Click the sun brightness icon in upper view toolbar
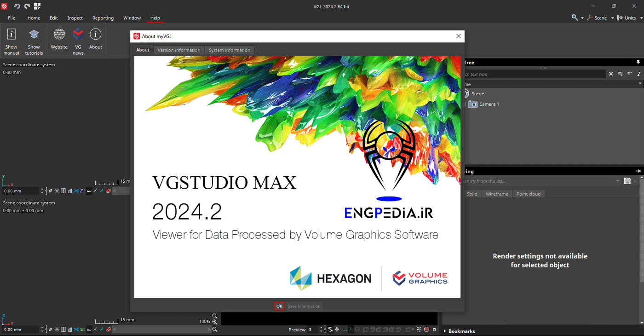This screenshot has height=336, width=644. tap(57, 191)
